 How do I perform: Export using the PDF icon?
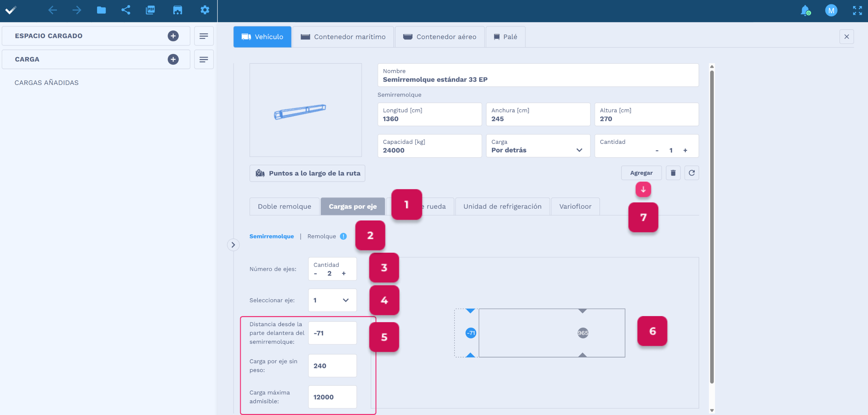pos(150,10)
